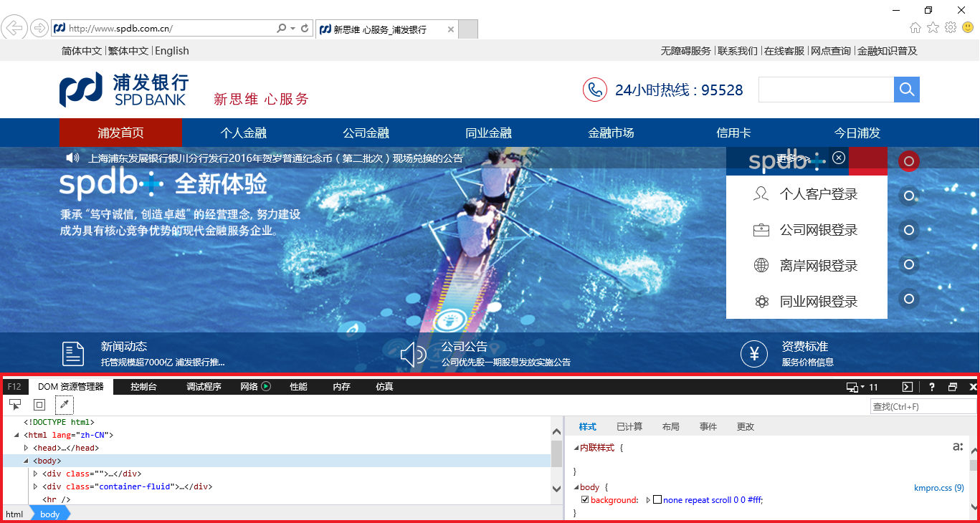The height and width of the screenshot is (523, 980).
Task: Click the a: pseudo-state icon in styles
Action: point(958,447)
